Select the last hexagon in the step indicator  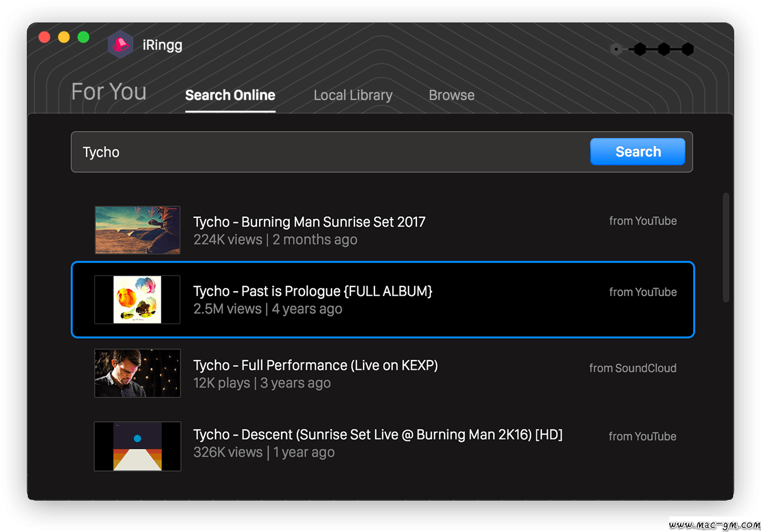click(688, 49)
